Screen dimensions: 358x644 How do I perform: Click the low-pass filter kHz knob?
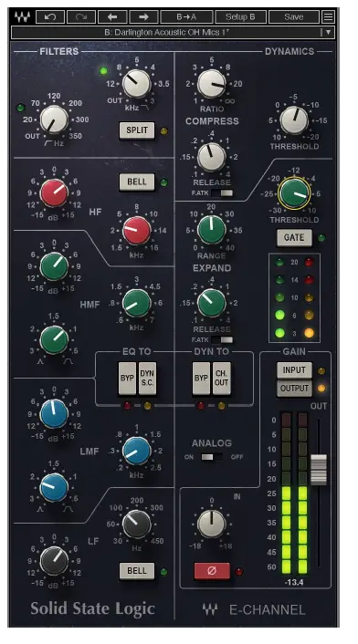[x=136, y=83]
